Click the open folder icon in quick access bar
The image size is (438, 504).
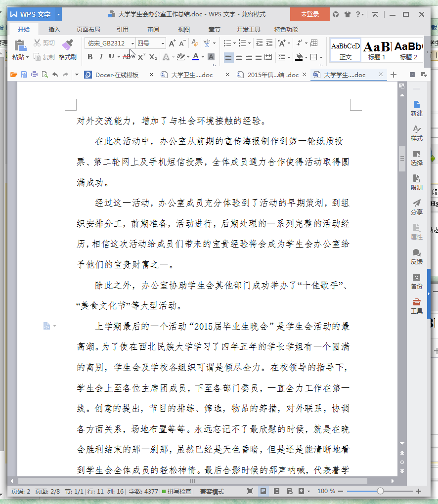pos(13,75)
